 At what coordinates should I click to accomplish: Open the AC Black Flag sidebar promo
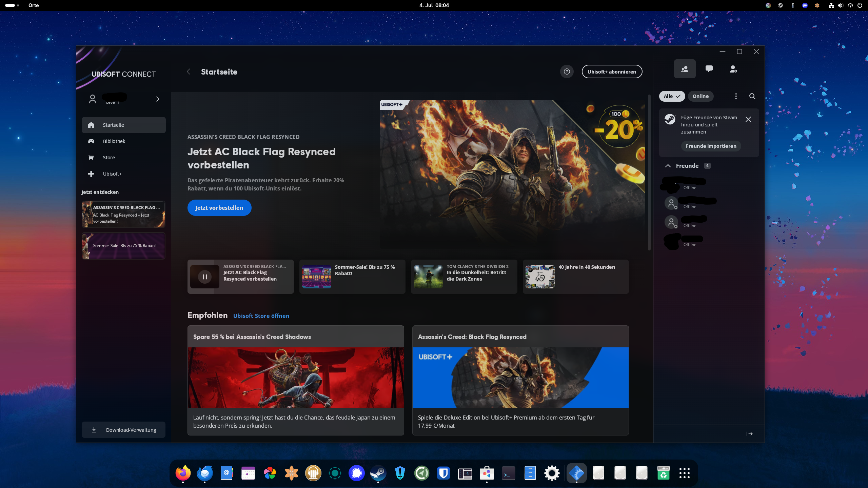123,214
